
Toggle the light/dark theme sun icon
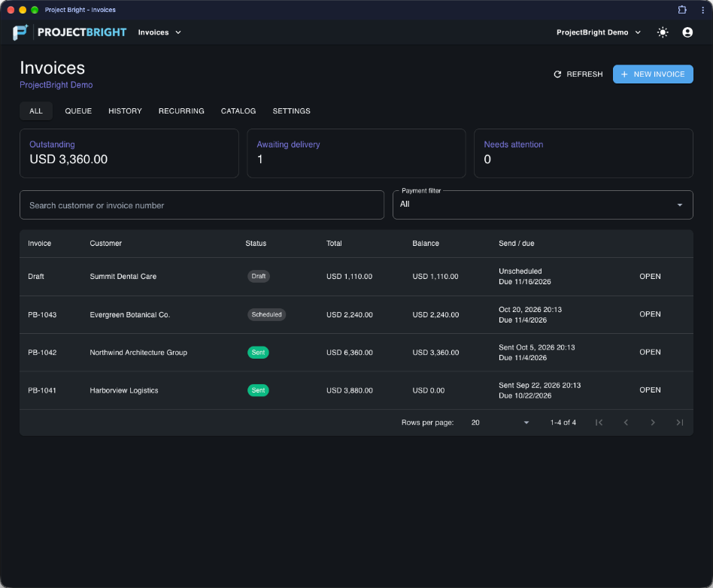(x=663, y=32)
